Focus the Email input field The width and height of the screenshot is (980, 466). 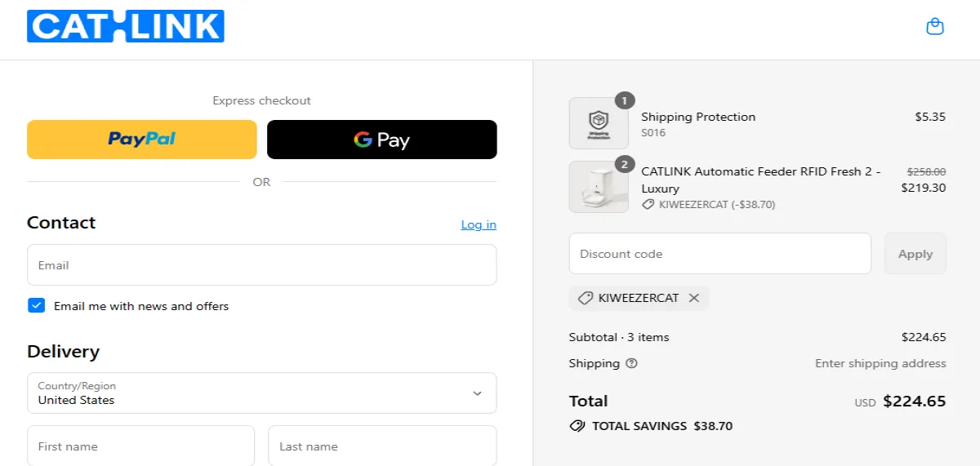[261, 265]
